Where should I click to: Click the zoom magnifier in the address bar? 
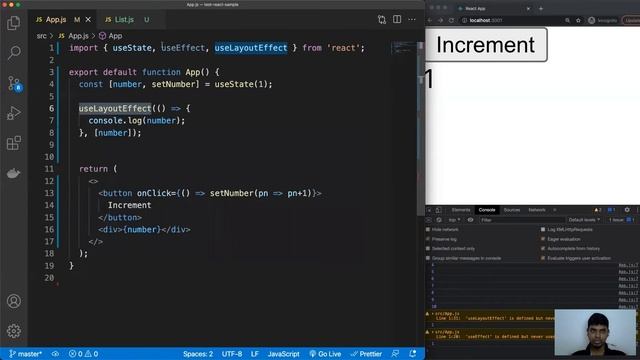coord(567,20)
